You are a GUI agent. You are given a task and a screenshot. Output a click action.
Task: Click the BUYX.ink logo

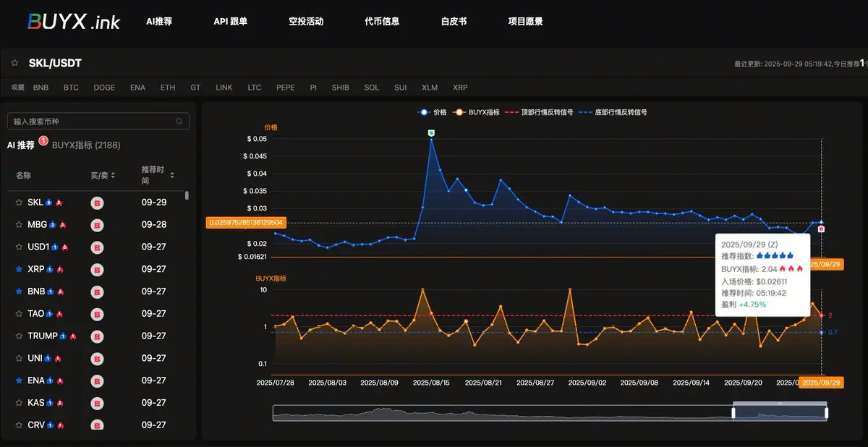tap(74, 21)
